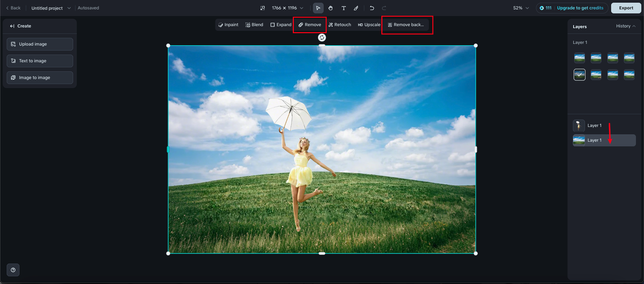The width and height of the screenshot is (644, 284).
Task: Open the 1766 × 1196 canvas size dropdown
Action: point(288,8)
